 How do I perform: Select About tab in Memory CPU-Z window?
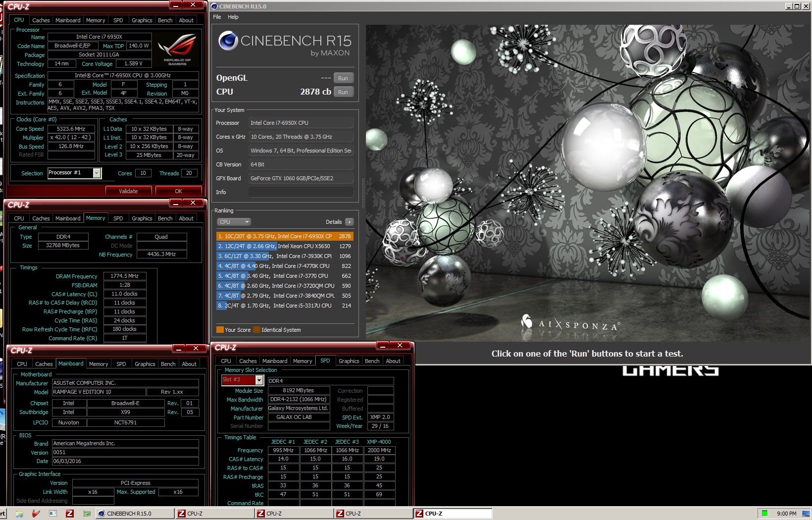point(186,218)
